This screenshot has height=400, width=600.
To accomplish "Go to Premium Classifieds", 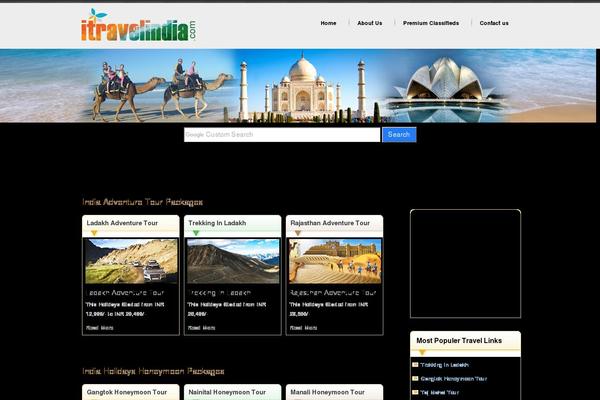I will (x=431, y=23).
